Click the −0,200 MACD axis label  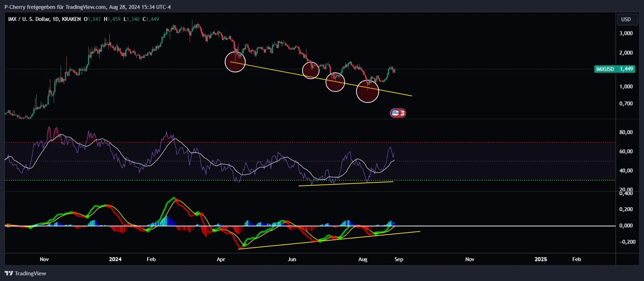pyautogui.click(x=627, y=242)
